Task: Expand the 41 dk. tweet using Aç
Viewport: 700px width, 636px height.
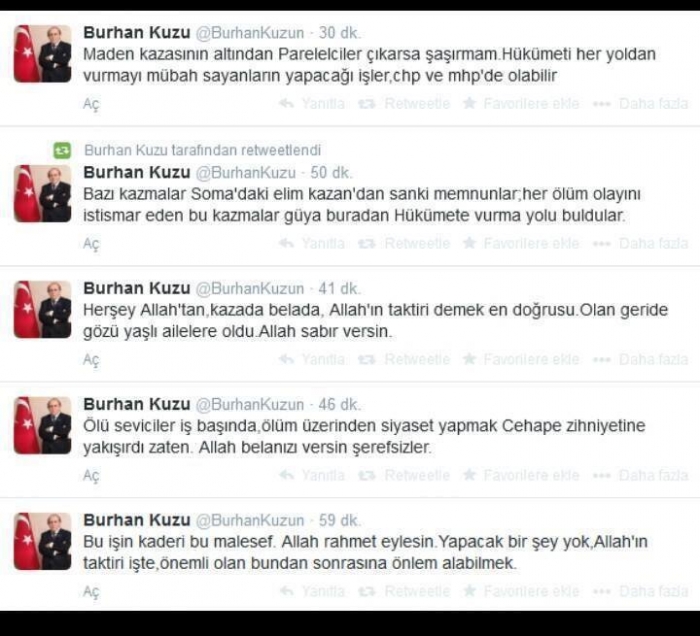Action: point(91,360)
